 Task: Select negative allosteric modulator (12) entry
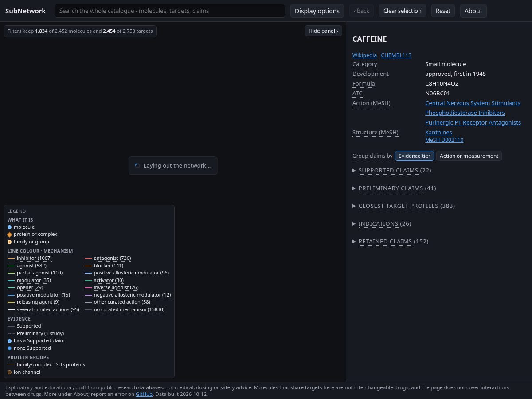click(132, 295)
